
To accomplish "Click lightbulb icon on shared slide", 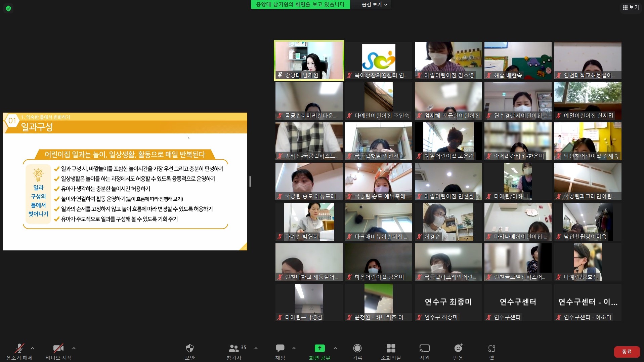I will [x=38, y=175].
